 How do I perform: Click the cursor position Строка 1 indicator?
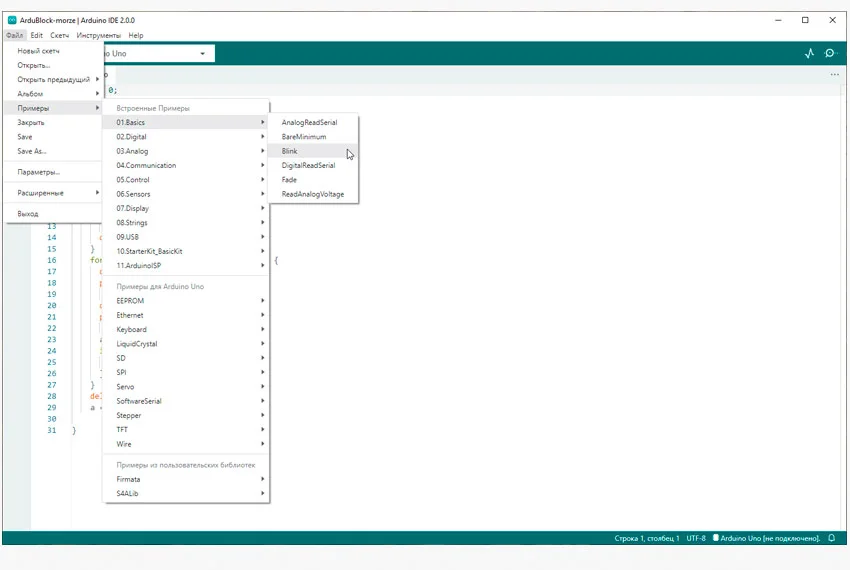click(646, 538)
